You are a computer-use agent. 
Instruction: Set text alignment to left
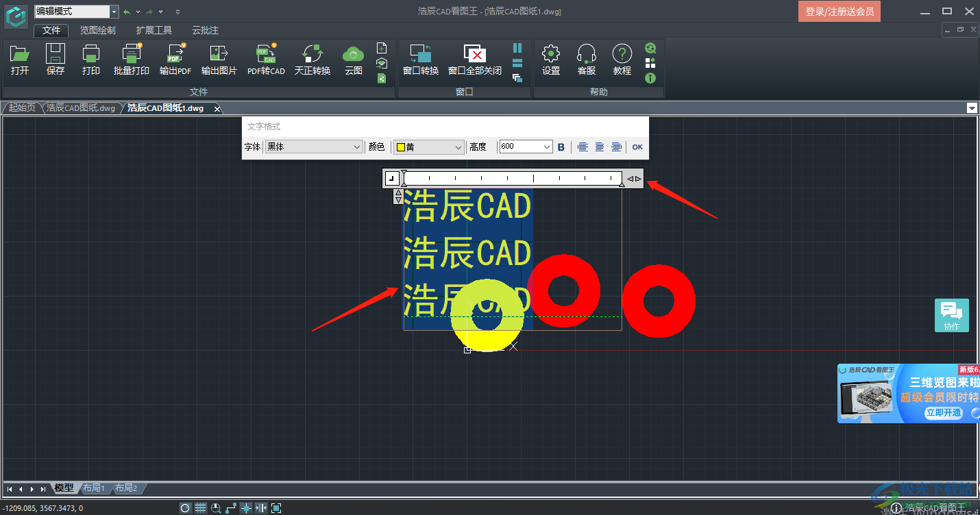tap(583, 147)
